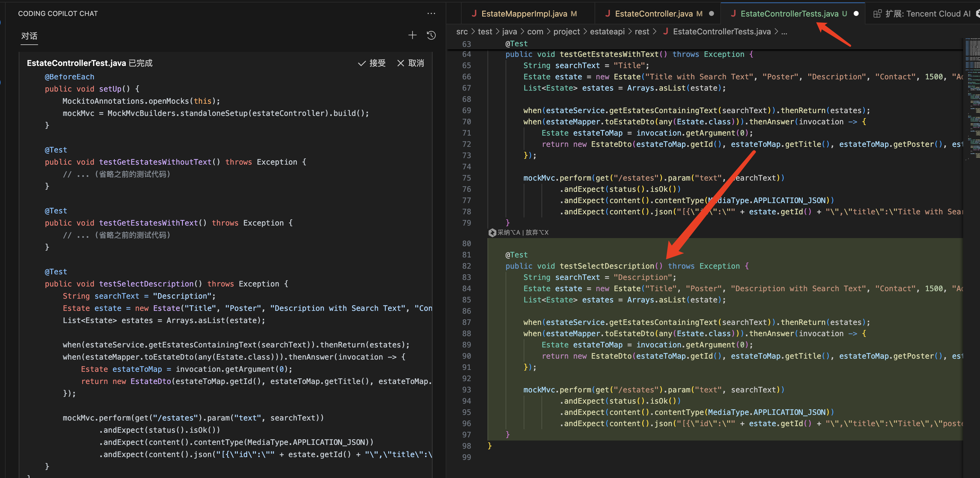Click the unsaved dot on EstateControllerTests.java tab
This screenshot has height=478, width=980.
pos(856,14)
